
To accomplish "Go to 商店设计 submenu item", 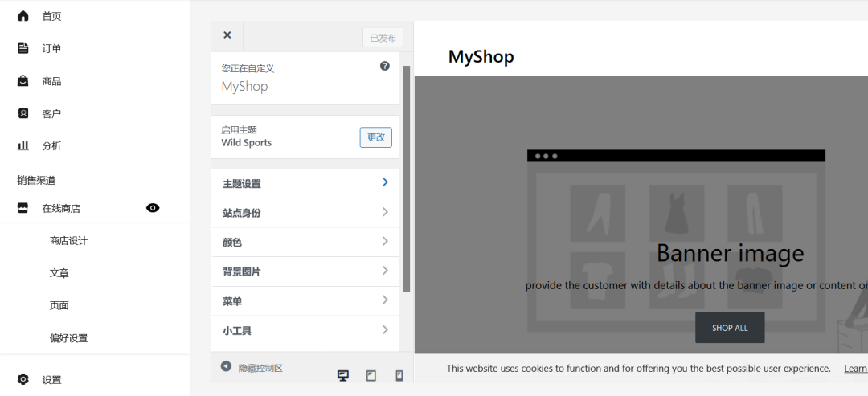I will pos(68,241).
